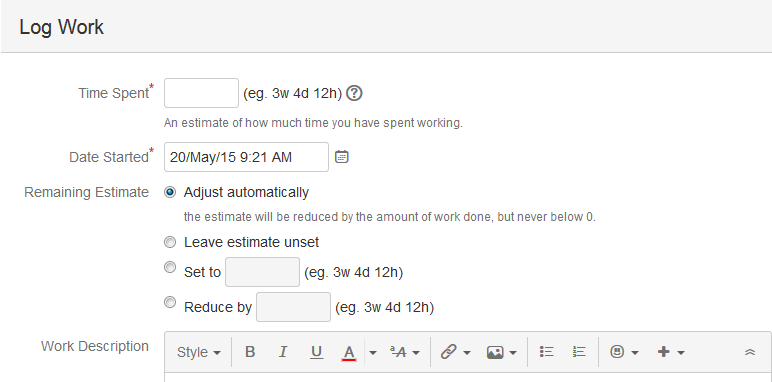Expand the link insertion dropdown
Image resolution: width=772 pixels, height=382 pixels.
455,352
